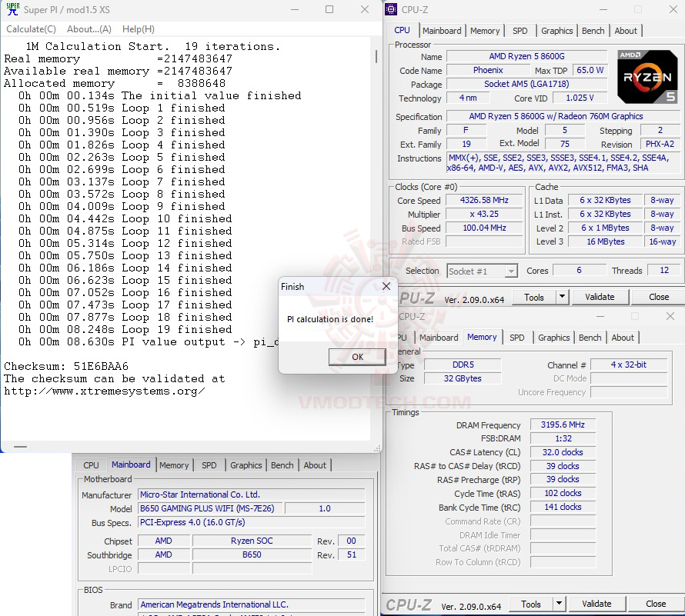Click Close button in bottom-right CPU-Z window
This screenshot has width=685, height=616.
[x=655, y=604]
